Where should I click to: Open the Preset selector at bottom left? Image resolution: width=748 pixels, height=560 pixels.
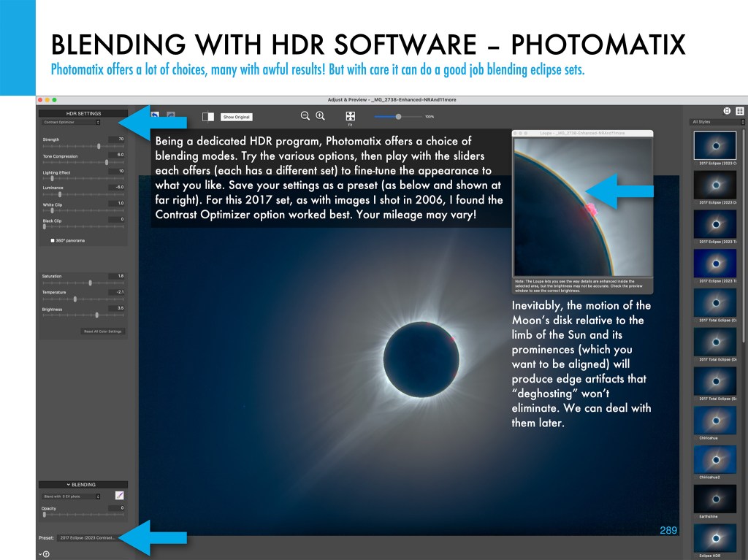click(86, 538)
